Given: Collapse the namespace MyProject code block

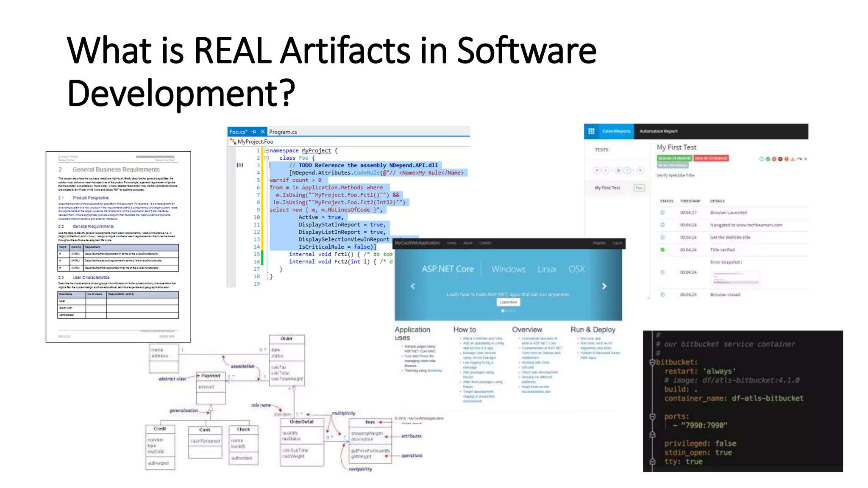Looking at the screenshot, I should pos(267,150).
